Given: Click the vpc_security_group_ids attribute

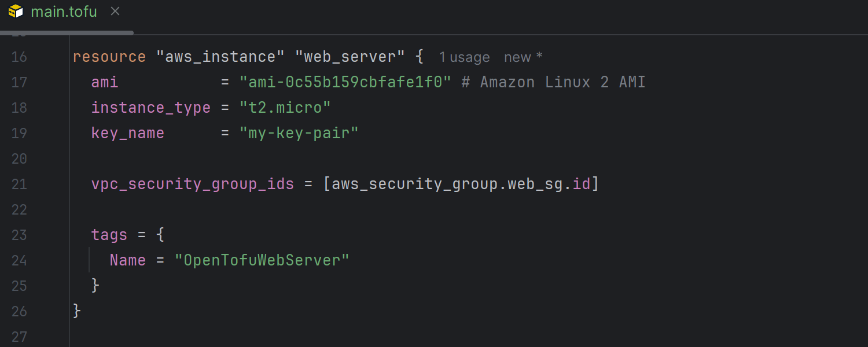Looking at the screenshot, I should click(192, 184).
